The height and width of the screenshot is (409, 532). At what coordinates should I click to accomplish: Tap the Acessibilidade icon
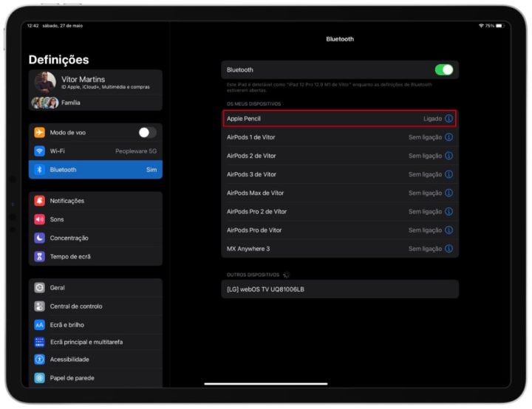(39, 360)
